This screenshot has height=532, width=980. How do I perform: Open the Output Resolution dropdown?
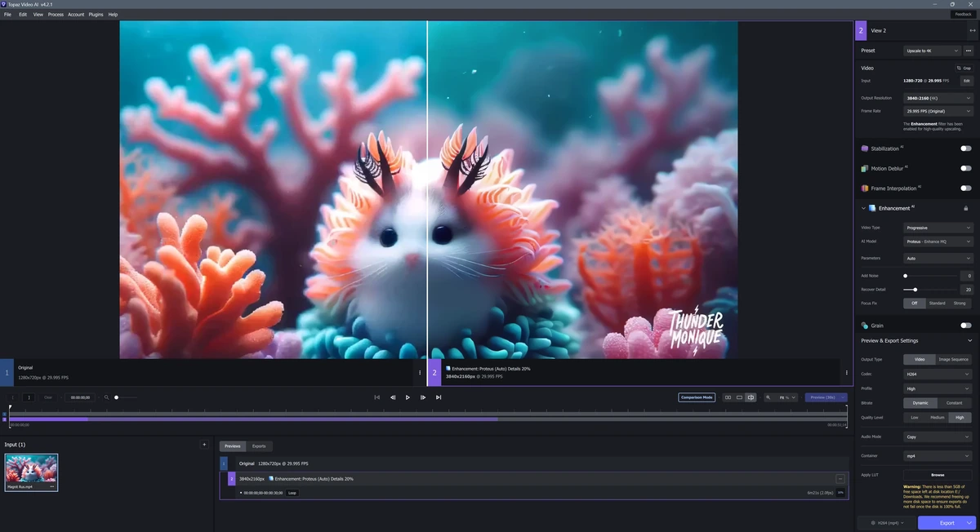(938, 98)
